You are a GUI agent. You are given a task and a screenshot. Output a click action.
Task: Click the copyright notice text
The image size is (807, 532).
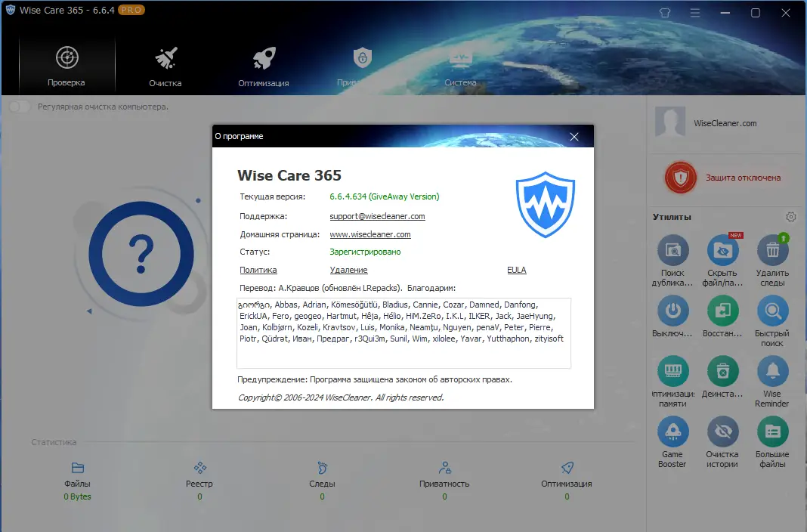coord(341,397)
